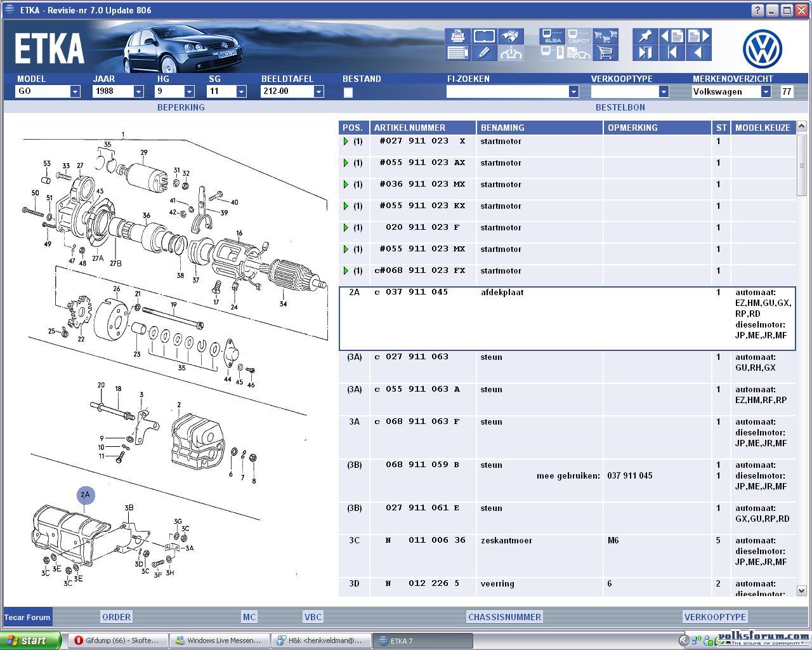Click the info gauge icon

click(511, 53)
